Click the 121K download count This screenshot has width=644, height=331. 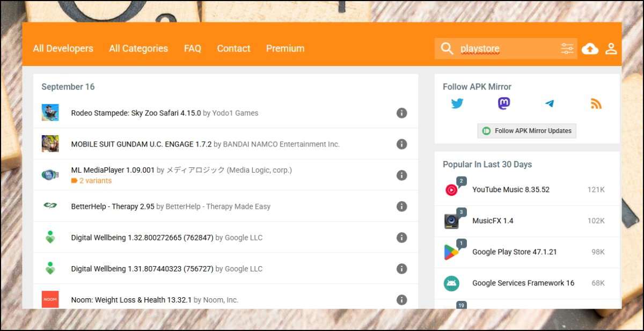596,190
